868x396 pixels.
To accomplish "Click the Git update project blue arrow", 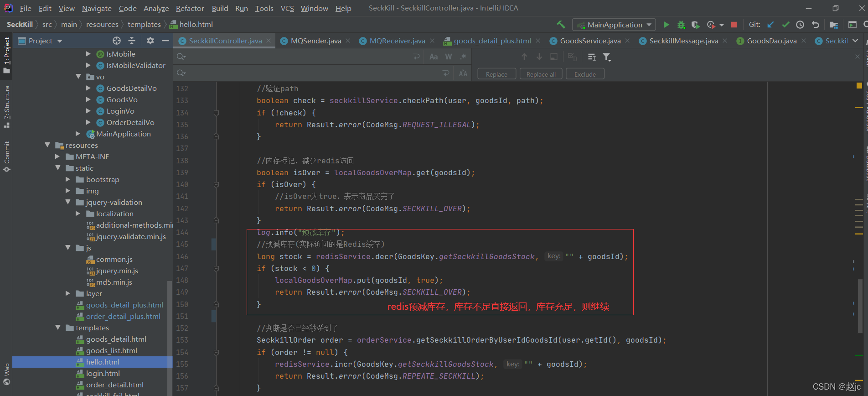I will click(770, 25).
